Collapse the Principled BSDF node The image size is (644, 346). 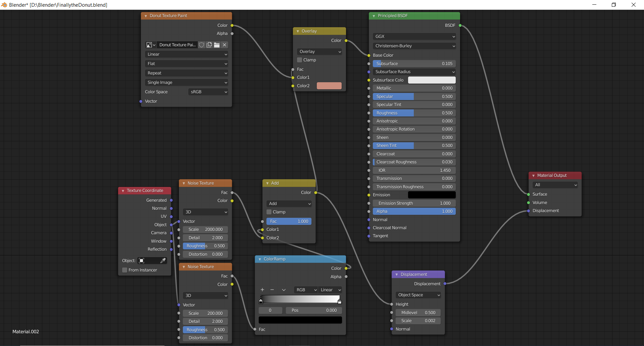pyautogui.click(x=374, y=16)
